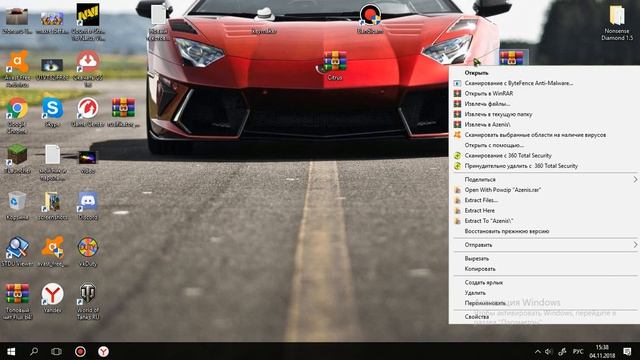
Task: Expand the 'Поделиться' submenu arrow
Action: [x=635, y=180]
